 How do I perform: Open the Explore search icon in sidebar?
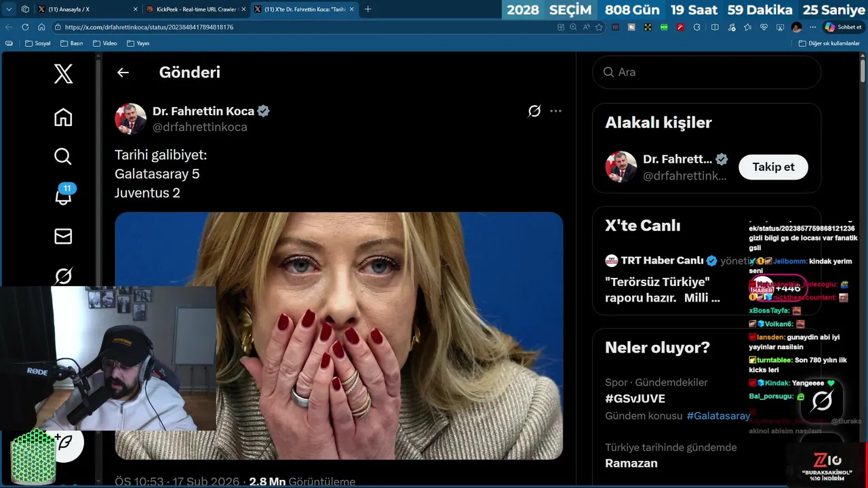click(63, 157)
